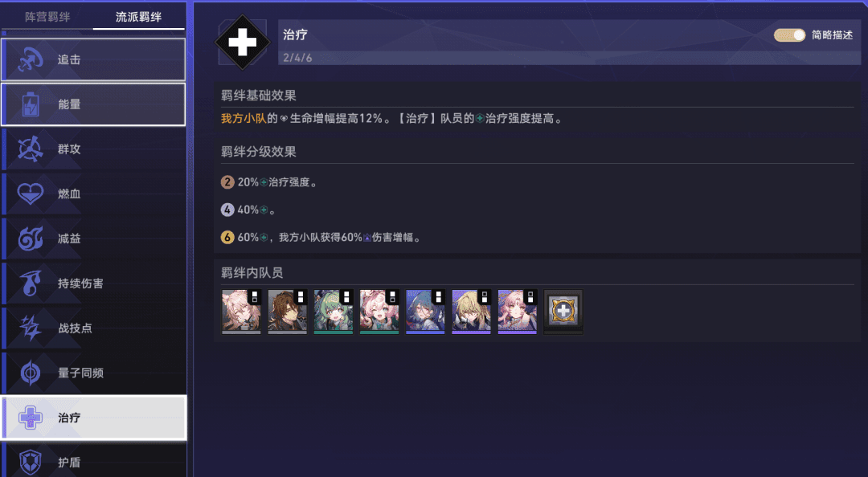The image size is (868, 477).
Task: Click the blue-haired character portrait
Action: [425, 312]
